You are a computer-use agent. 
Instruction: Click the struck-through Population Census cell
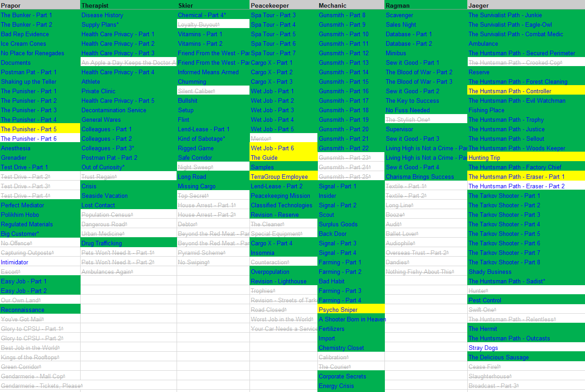[129, 215]
